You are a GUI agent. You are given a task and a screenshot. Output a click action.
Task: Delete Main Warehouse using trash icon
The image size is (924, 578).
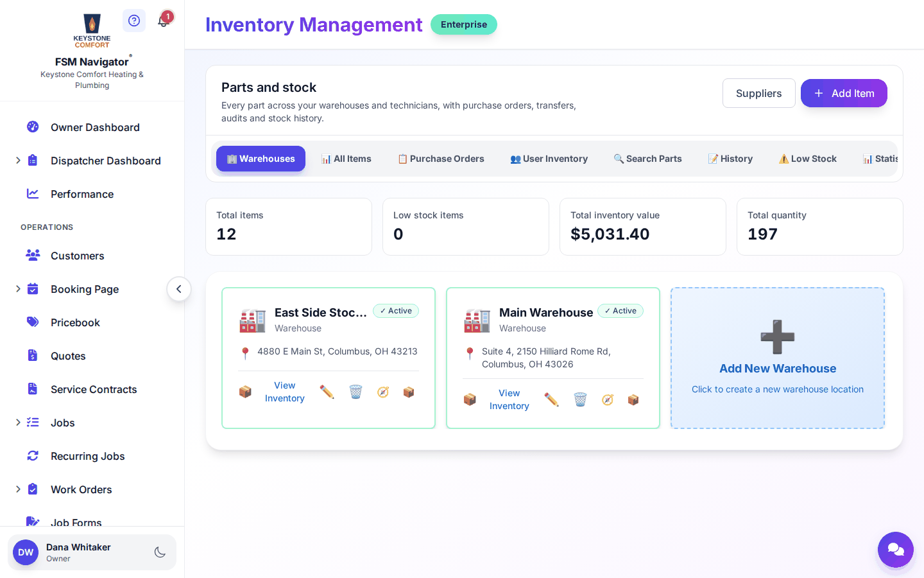tap(580, 399)
